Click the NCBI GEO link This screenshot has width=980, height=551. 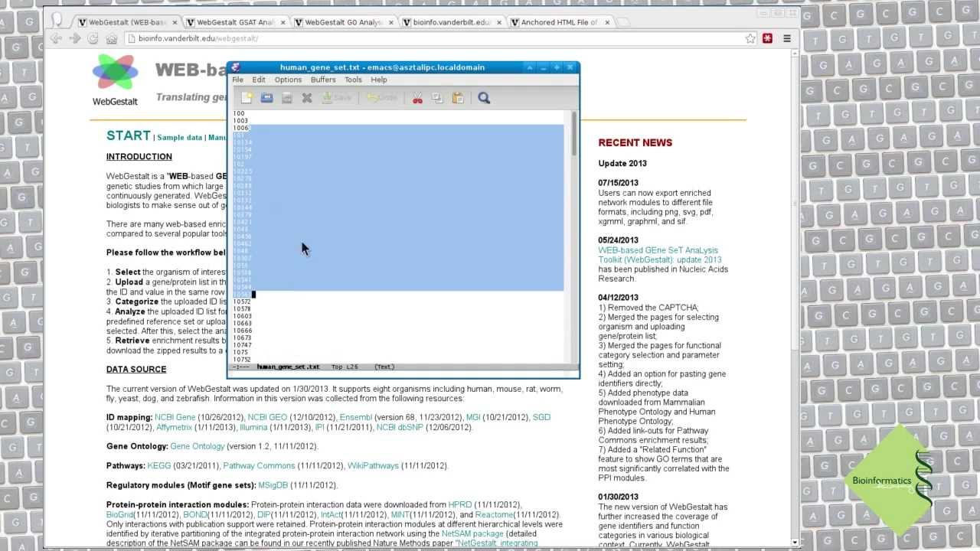coord(267,417)
